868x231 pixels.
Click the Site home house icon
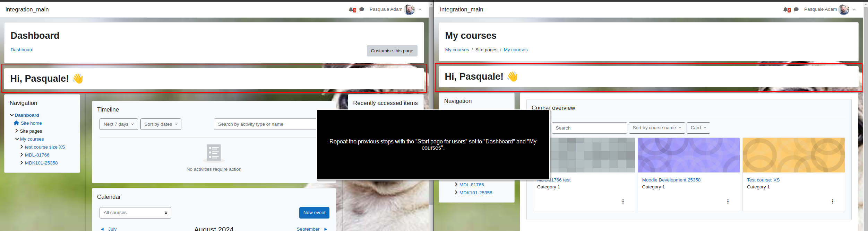(16, 123)
